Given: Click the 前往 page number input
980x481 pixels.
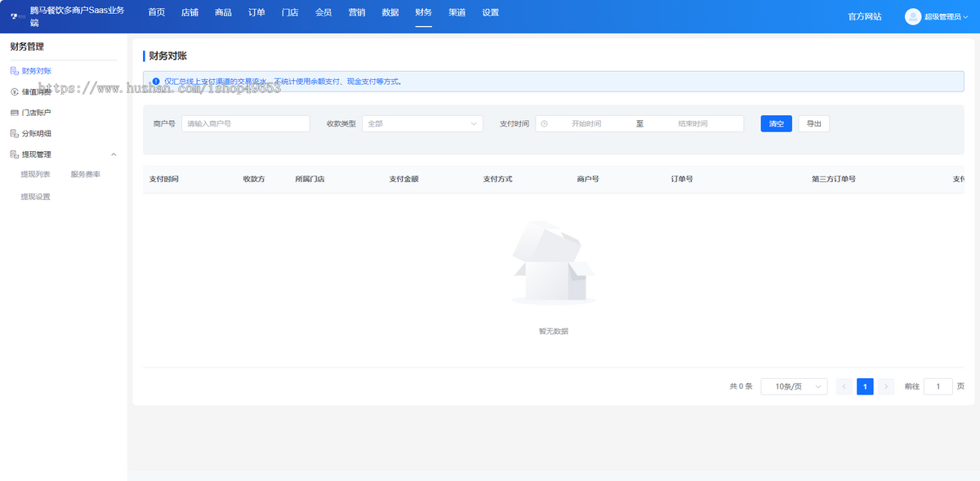Looking at the screenshot, I should coord(938,386).
